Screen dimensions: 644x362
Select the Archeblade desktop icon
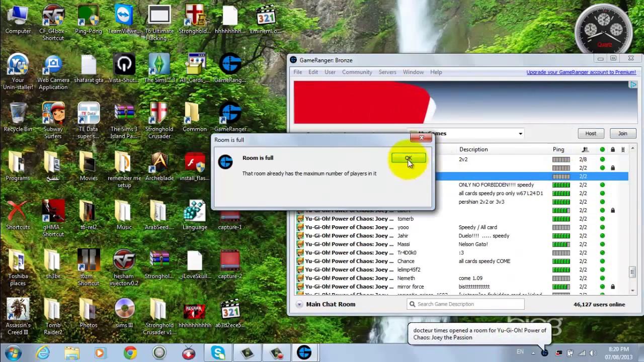pos(159,166)
